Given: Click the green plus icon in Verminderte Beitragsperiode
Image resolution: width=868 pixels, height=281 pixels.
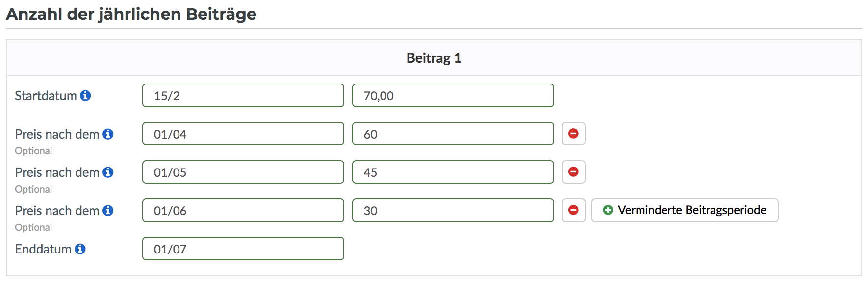Looking at the screenshot, I should coord(608,210).
